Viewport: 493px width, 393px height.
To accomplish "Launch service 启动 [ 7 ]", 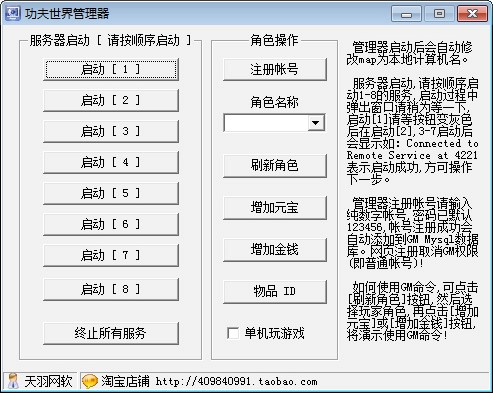I will click(x=111, y=255).
